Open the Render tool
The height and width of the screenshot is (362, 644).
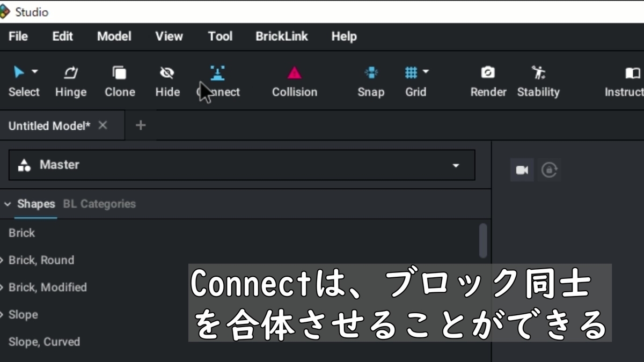pos(488,82)
